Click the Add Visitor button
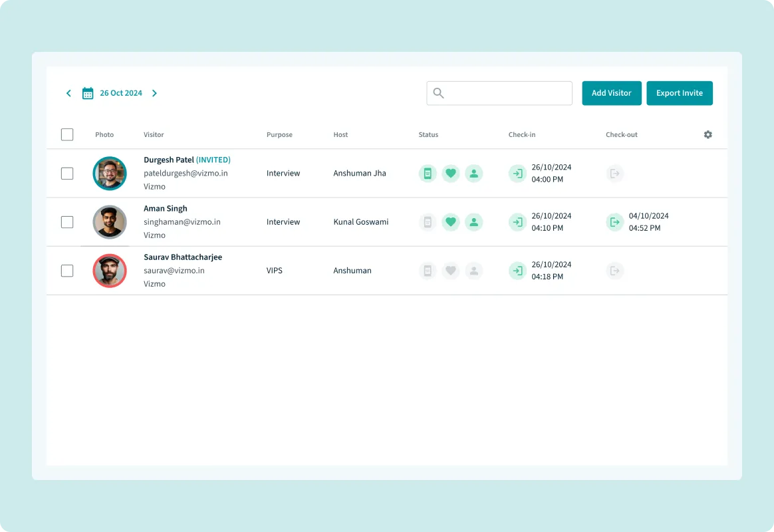This screenshot has height=532, width=774. (x=612, y=93)
